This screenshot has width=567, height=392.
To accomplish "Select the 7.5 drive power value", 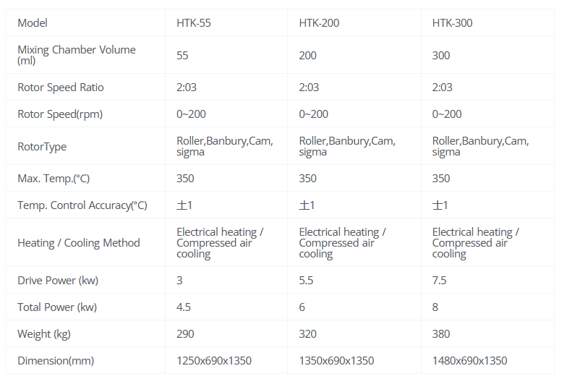I will 439,280.
